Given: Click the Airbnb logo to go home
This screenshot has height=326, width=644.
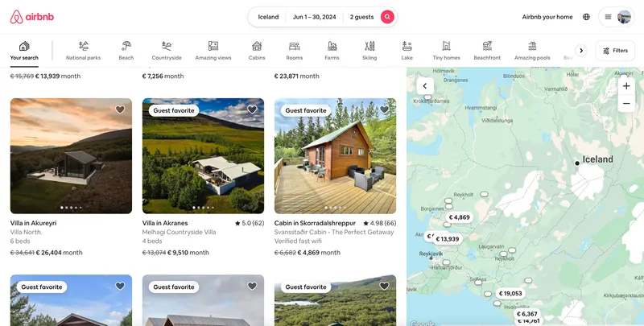Looking at the screenshot, I should point(33,17).
